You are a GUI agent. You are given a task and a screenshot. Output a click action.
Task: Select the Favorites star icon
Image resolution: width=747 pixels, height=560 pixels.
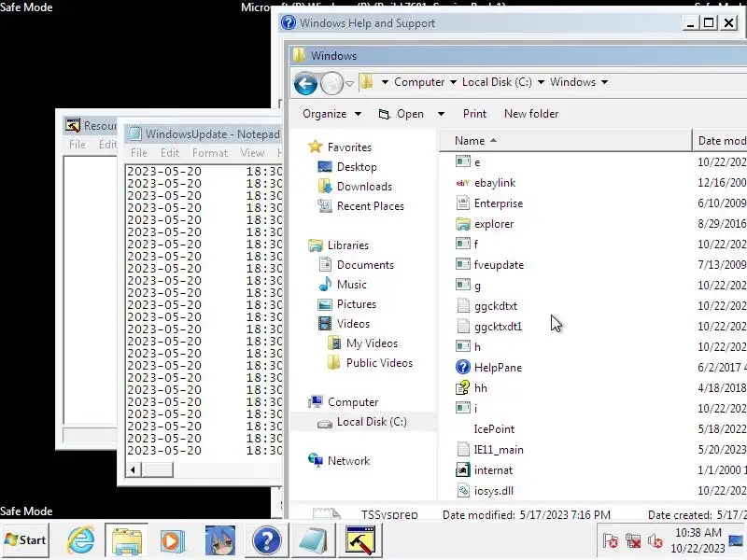pyautogui.click(x=315, y=147)
